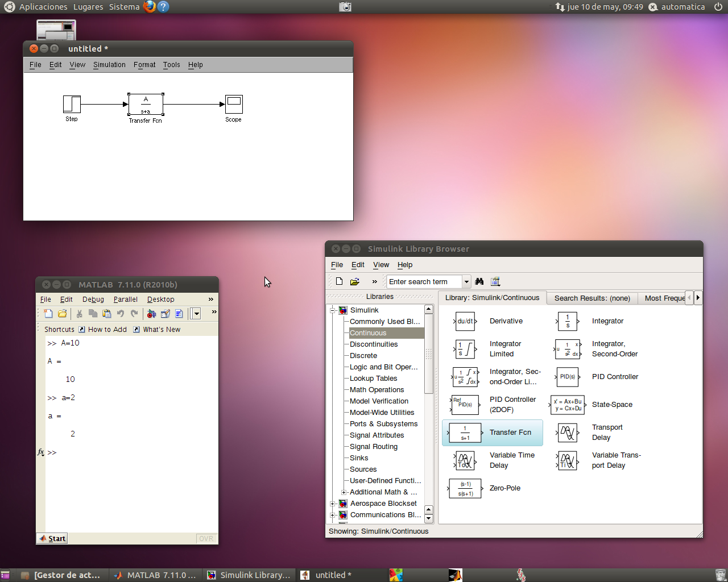Open the Profiler icon in MATLAB toolbar
The width and height of the screenshot is (728, 582).
point(179,313)
